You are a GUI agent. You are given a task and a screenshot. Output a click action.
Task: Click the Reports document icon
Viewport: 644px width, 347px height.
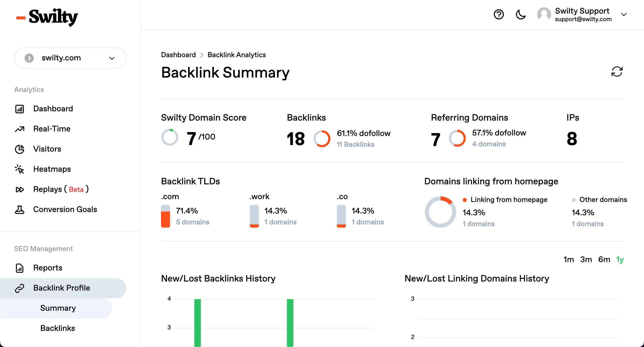pos(20,268)
